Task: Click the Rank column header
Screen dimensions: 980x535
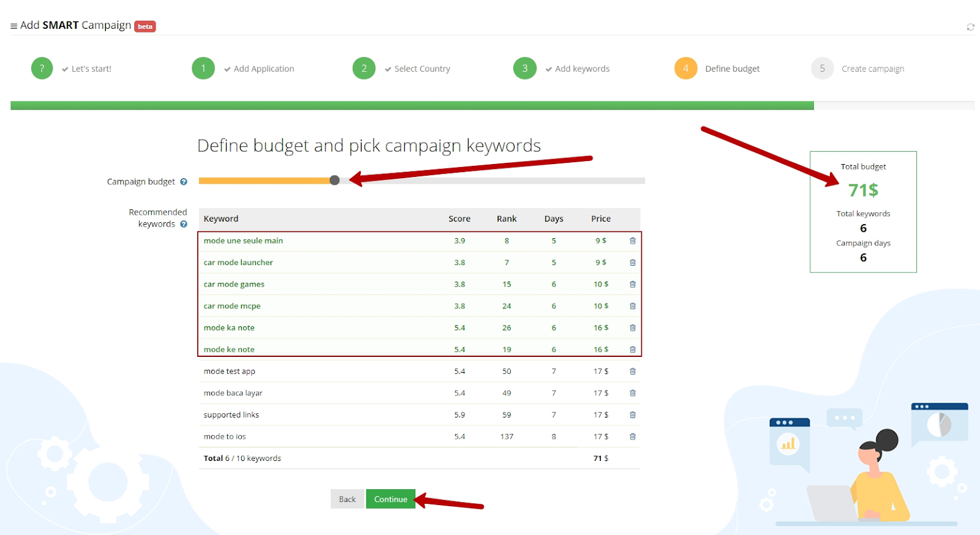Action: 507,219
